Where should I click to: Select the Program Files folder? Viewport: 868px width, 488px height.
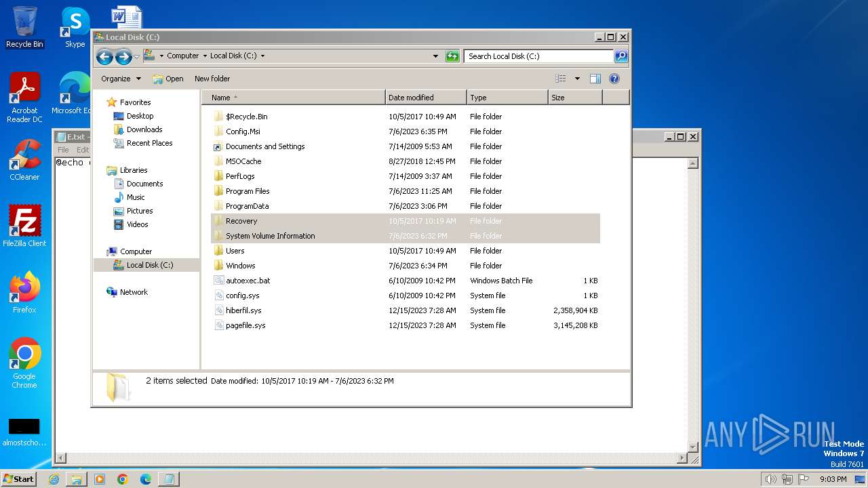406,191
